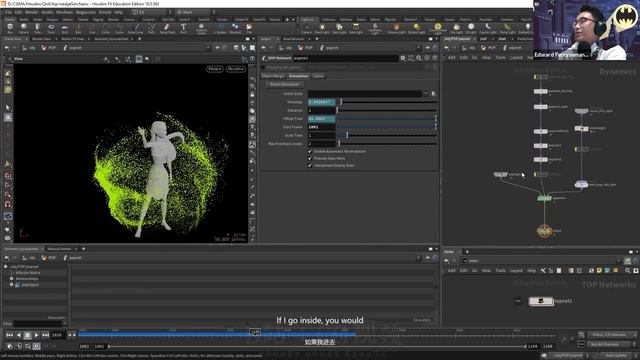The height and width of the screenshot is (360, 640).
Task: Open the File menu
Action: coord(8,12)
